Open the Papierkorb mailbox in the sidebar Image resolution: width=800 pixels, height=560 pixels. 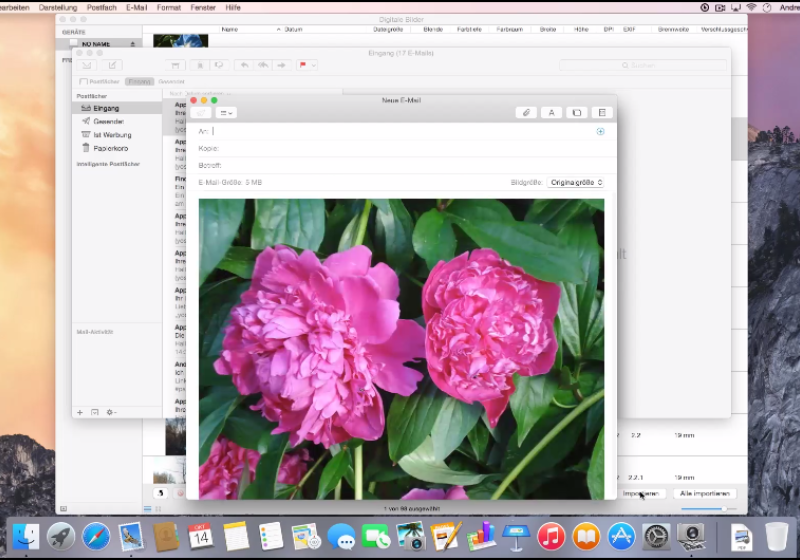(x=117, y=148)
